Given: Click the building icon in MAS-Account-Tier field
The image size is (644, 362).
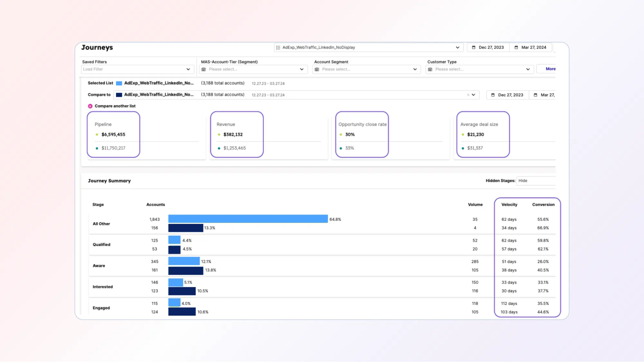Looking at the screenshot, I should [x=204, y=70].
